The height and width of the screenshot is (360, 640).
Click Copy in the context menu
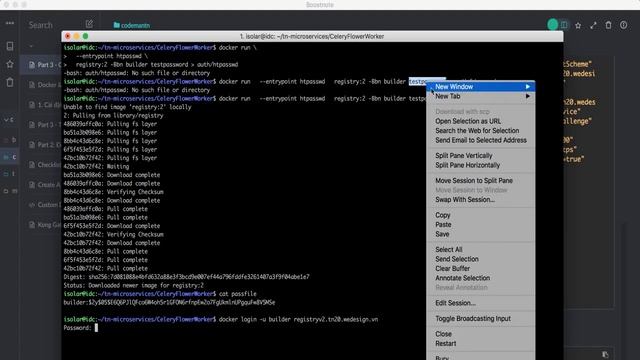coord(442,215)
